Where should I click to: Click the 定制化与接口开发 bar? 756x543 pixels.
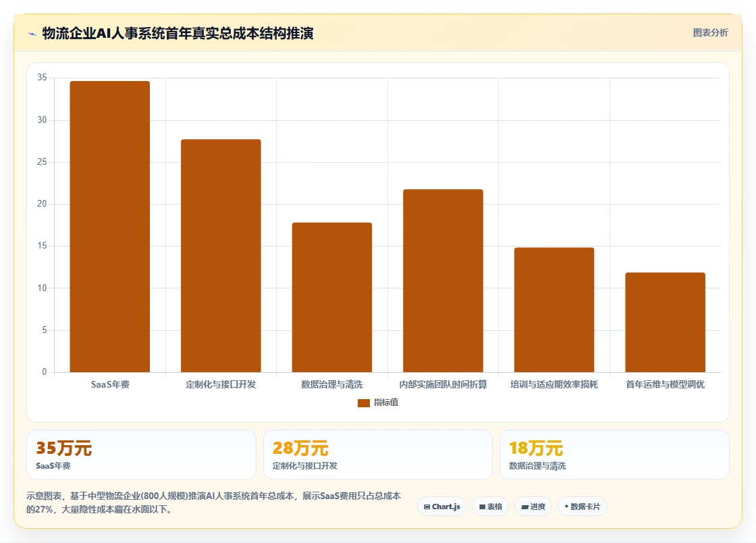[x=221, y=255]
